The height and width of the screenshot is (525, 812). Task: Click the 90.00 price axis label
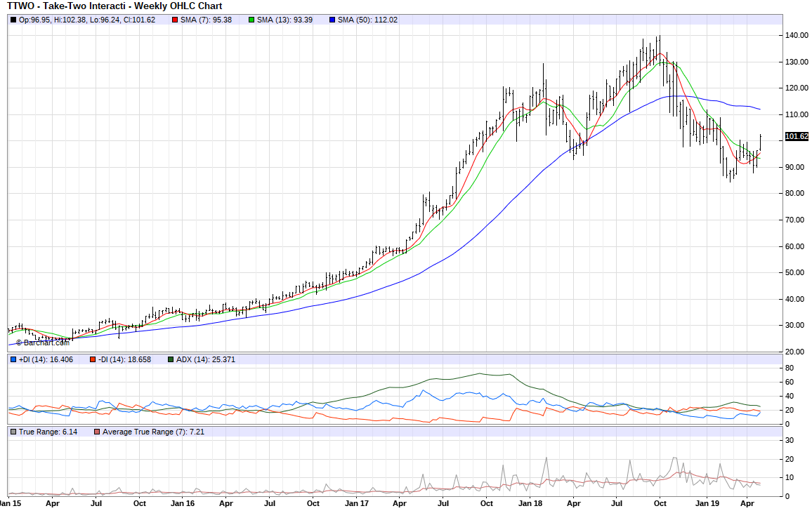794,167
